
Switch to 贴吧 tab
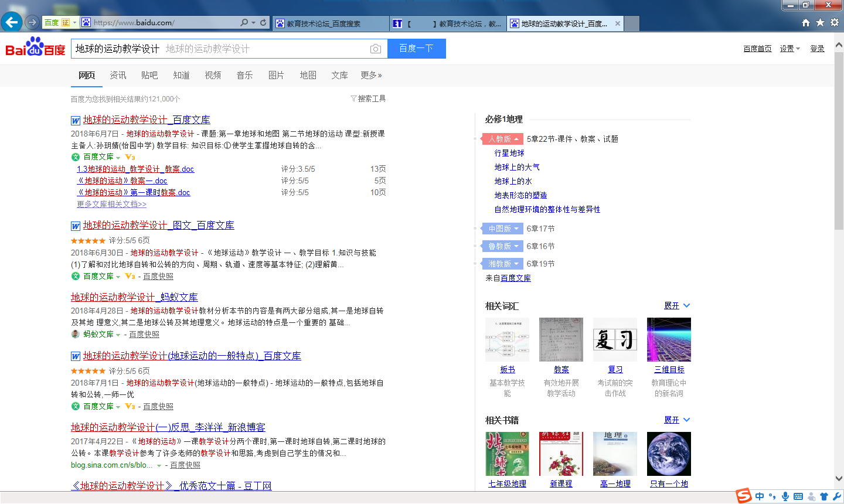tap(149, 75)
